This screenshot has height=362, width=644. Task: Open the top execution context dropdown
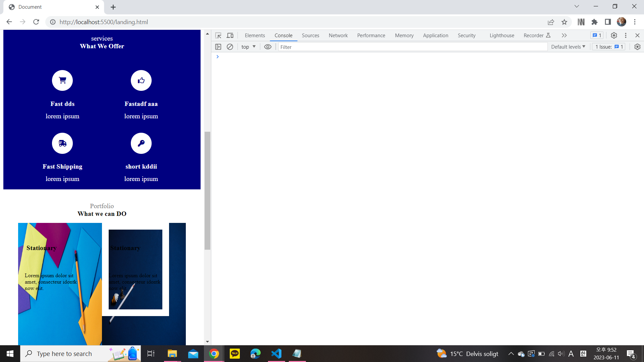(x=248, y=47)
